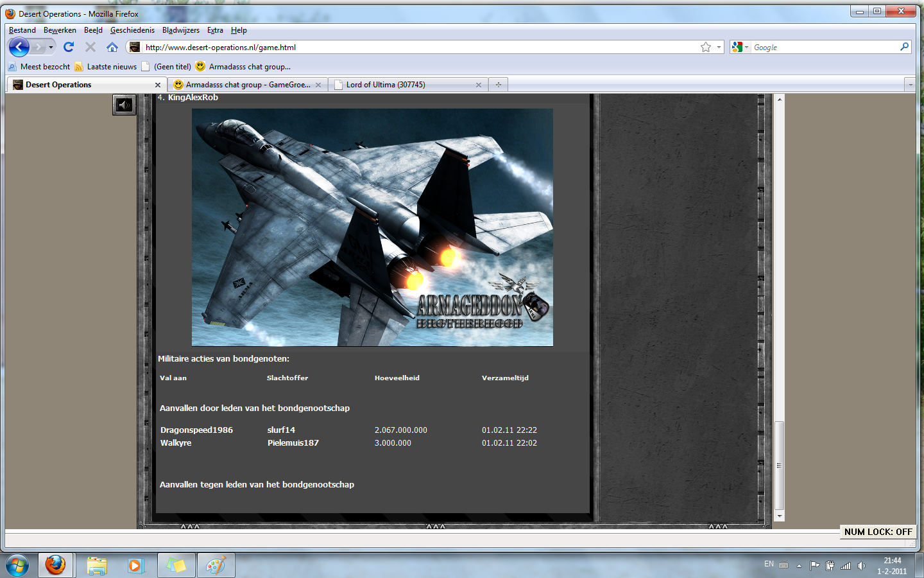Screen dimensions: 924x578
Task: Click the EN language indicator
Action: (769, 565)
